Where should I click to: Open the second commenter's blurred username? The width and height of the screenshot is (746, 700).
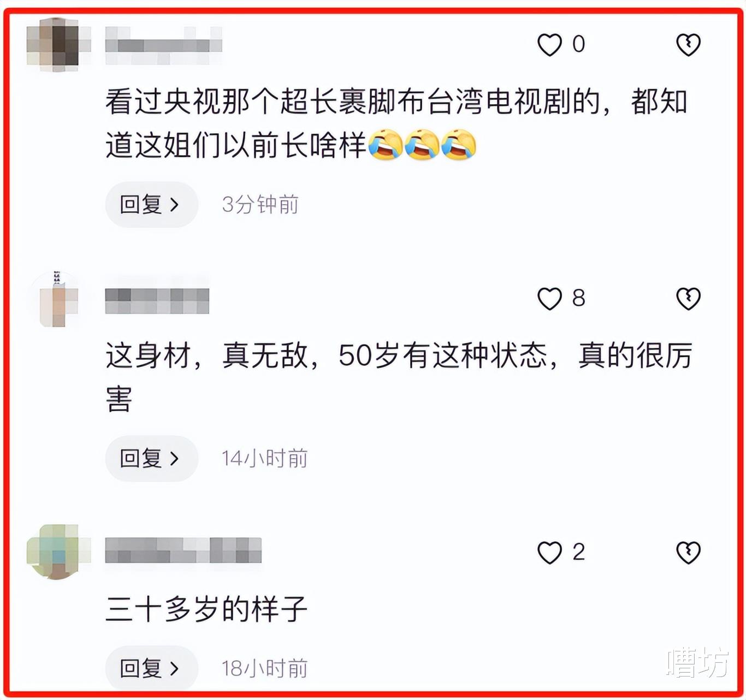click(157, 301)
